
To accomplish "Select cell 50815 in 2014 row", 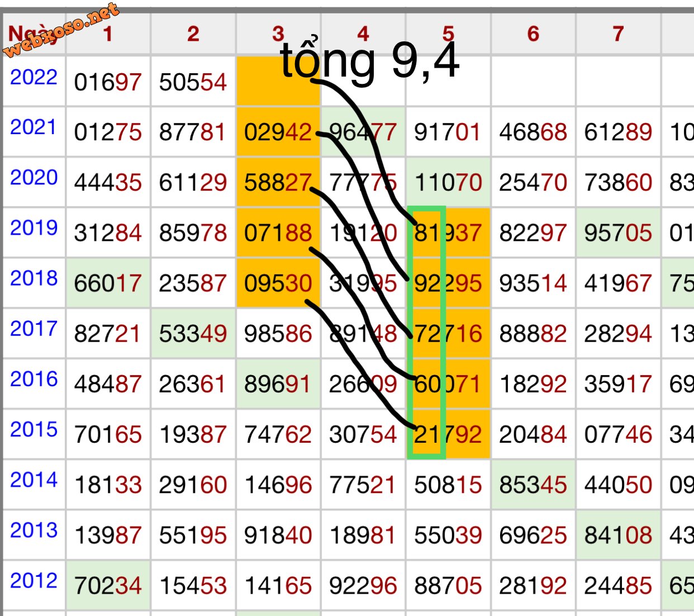I will [448, 485].
